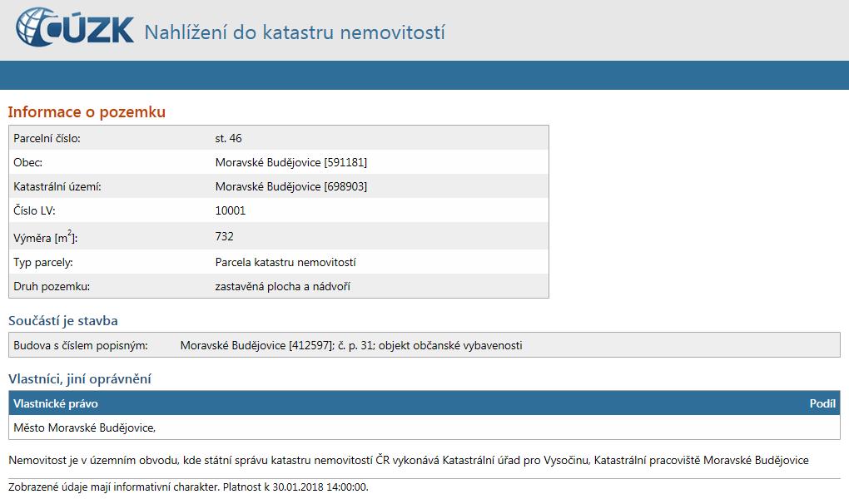The width and height of the screenshot is (849, 504).
Task: Click Parcela katastru nemovitostí value
Action: (x=285, y=262)
